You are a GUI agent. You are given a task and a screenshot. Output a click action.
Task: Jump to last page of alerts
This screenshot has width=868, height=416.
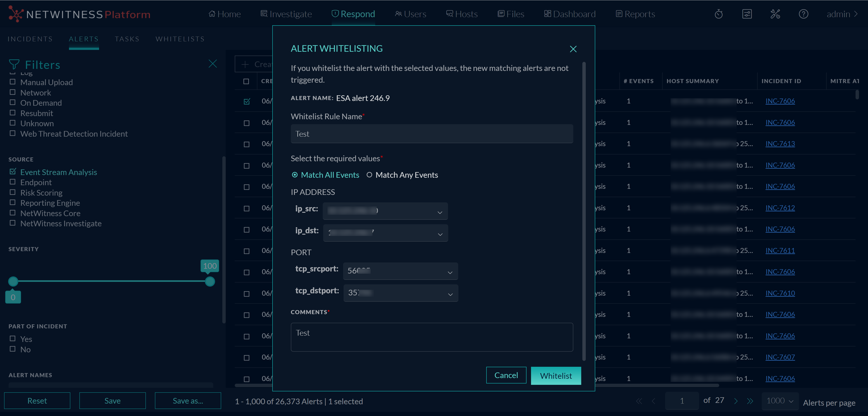(750, 401)
